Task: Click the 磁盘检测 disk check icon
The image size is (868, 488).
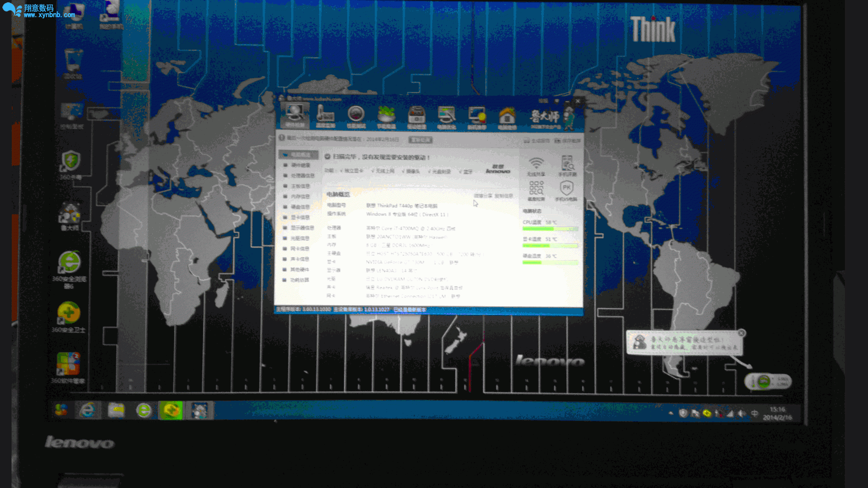Action: (x=536, y=191)
